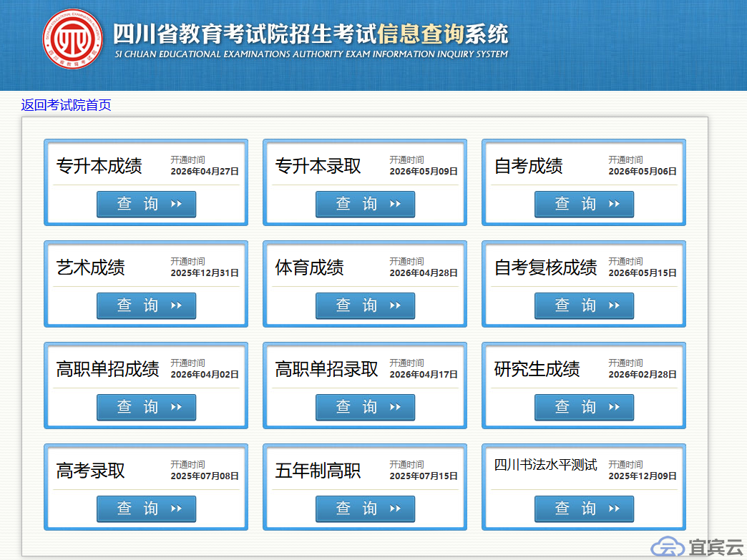The image size is (747, 560).
Task: Select the 自考成绩 title text
Action: pos(528,166)
